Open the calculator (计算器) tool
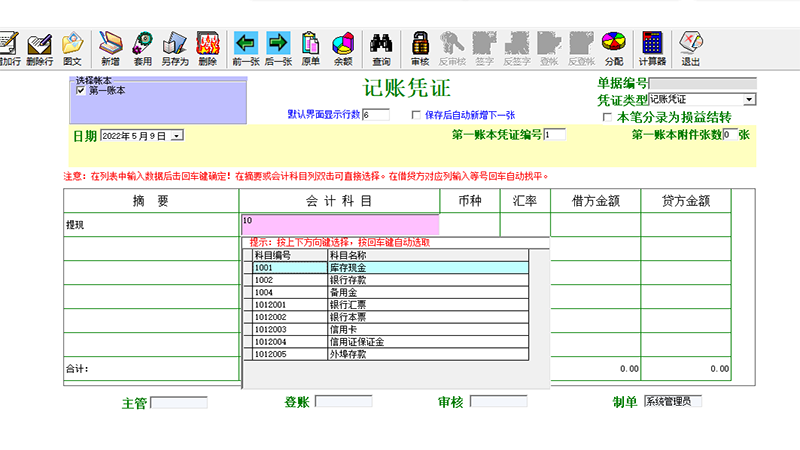 coord(653,48)
